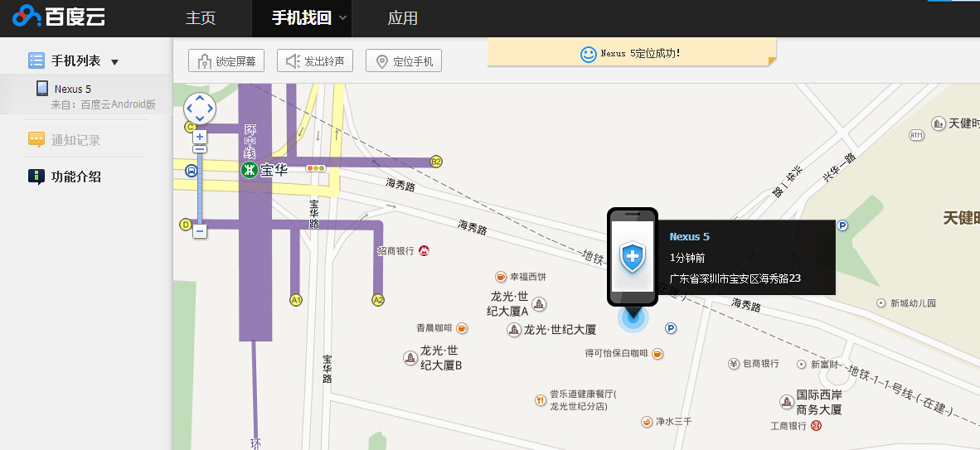Viewport: 980px width, 450px height.
Task: Click the 龙光·世纪大厦B building icon
Action: click(410, 357)
